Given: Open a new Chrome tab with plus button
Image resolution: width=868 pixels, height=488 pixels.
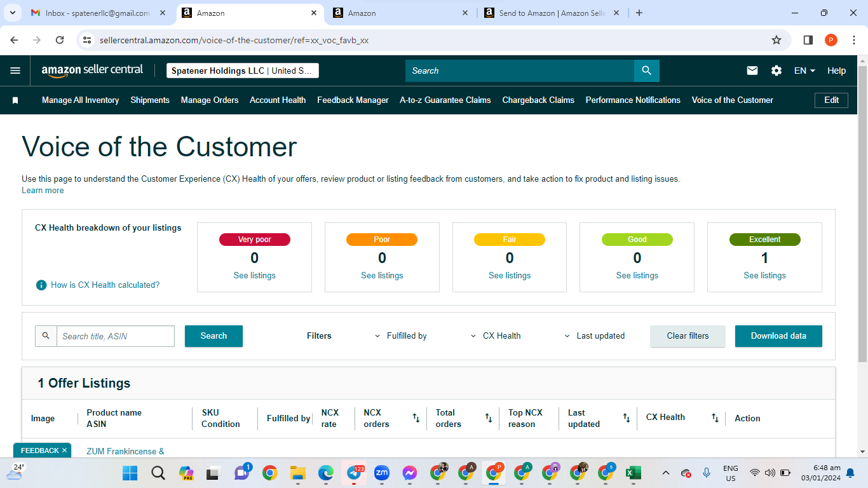Looking at the screenshot, I should [639, 13].
